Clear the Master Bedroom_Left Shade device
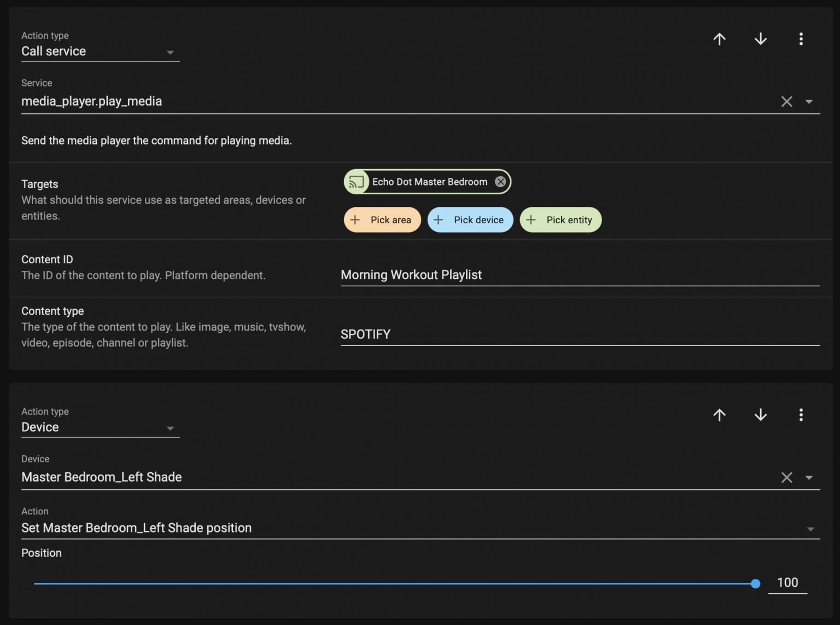The image size is (840, 625). tap(786, 477)
